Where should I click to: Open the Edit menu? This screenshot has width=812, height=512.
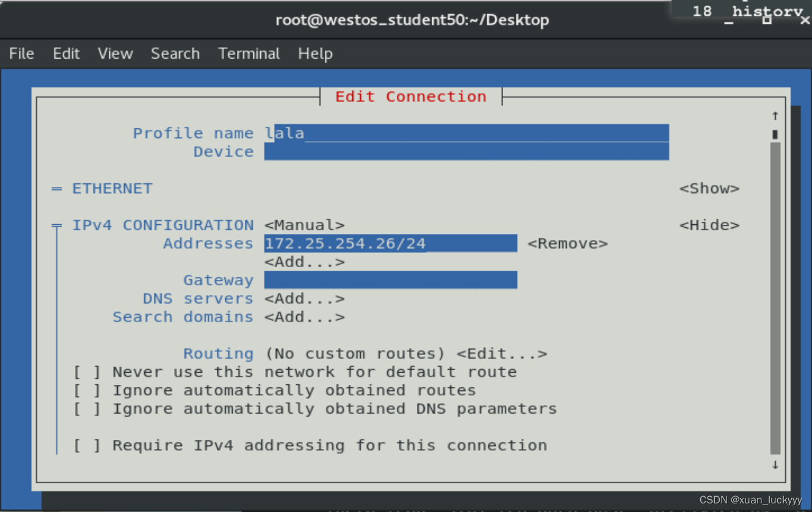point(66,54)
